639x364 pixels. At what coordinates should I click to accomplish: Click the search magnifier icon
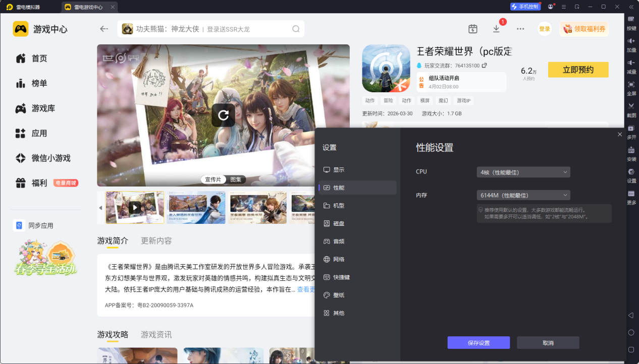pos(296,29)
